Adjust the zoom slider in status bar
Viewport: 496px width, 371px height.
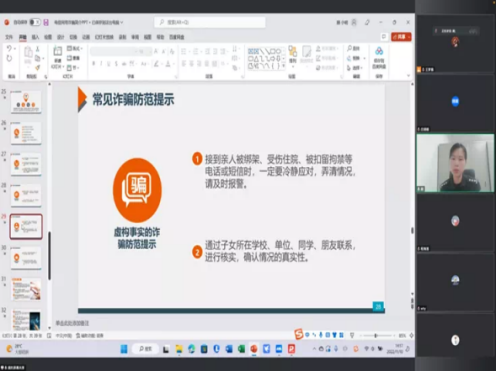[x=376, y=335]
